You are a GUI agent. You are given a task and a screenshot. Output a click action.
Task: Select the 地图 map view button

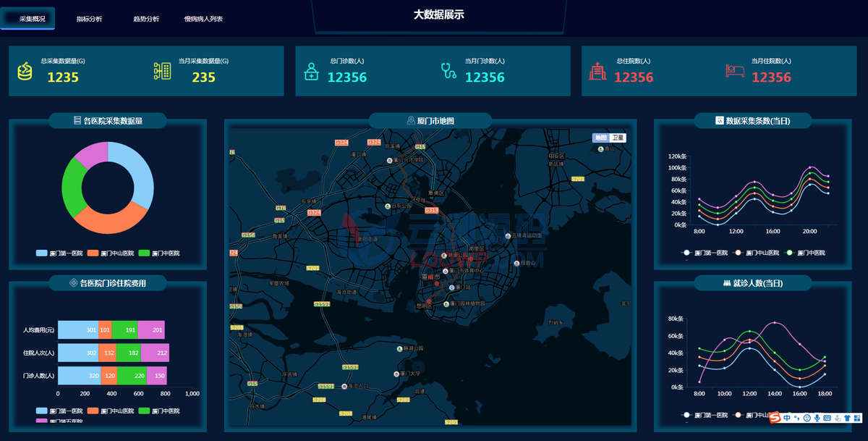click(x=600, y=138)
